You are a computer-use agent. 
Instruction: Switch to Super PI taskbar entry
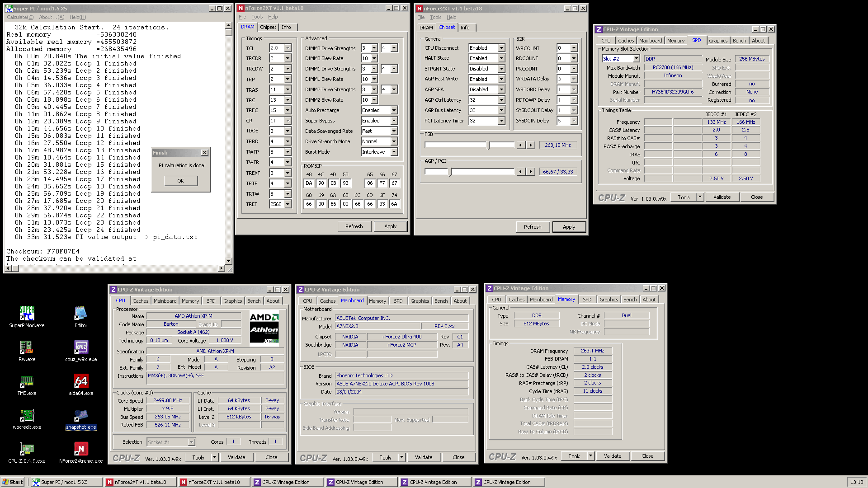tap(66, 482)
